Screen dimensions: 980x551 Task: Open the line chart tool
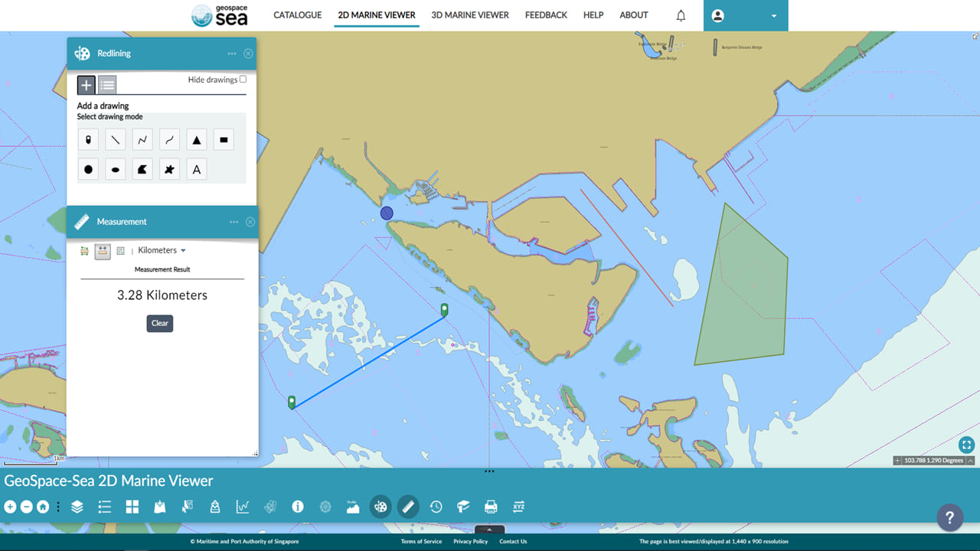click(x=243, y=507)
